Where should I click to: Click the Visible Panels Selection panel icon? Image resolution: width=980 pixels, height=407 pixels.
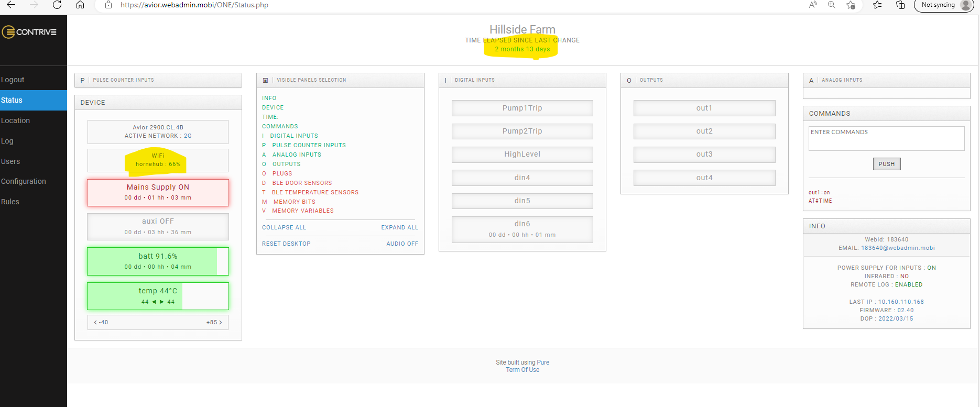[265, 80]
